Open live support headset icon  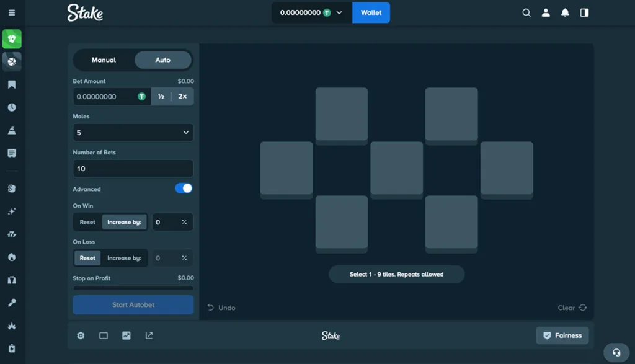(x=616, y=353)
